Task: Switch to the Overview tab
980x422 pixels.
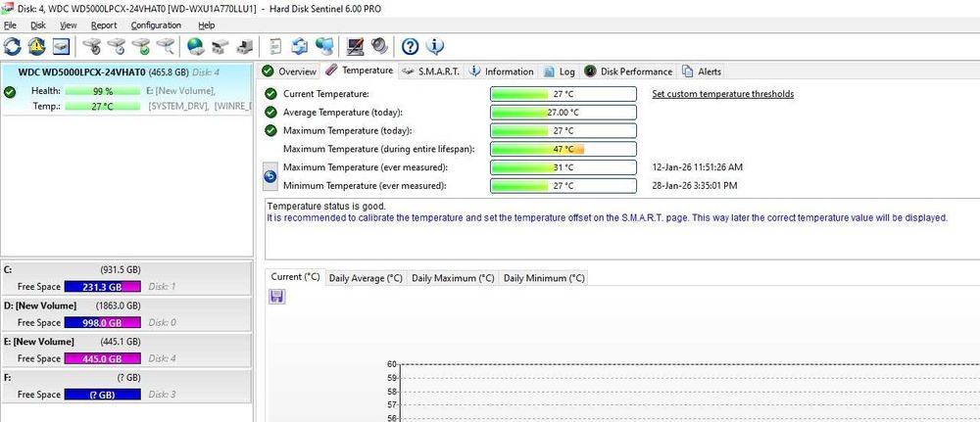Action: [x=289, y=71]
